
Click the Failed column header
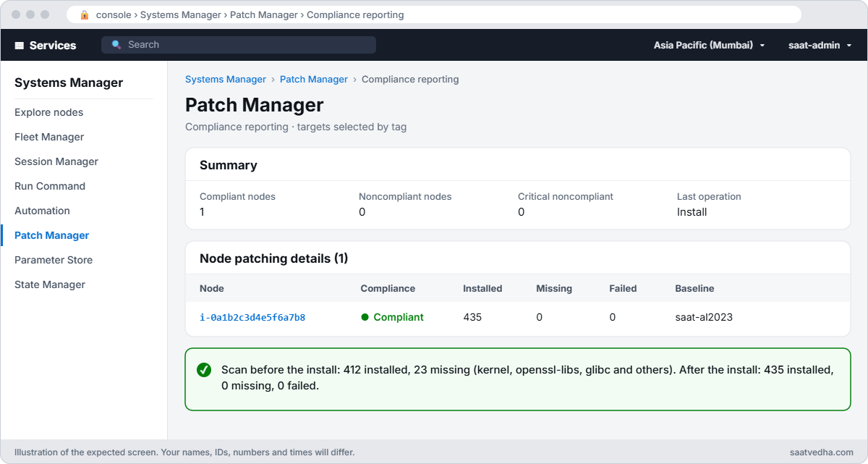point(623,288)
